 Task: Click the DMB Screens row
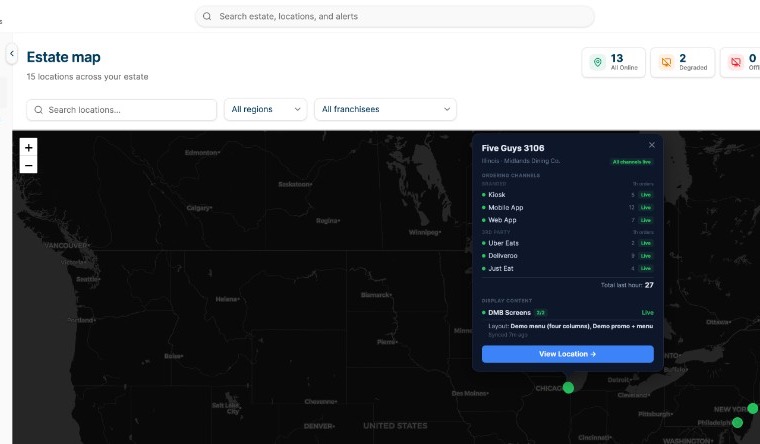point(568,313)
